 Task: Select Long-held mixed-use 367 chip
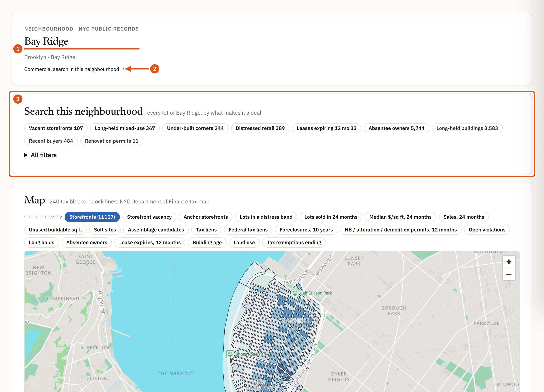pyautogui.click(x=125, y=128)
